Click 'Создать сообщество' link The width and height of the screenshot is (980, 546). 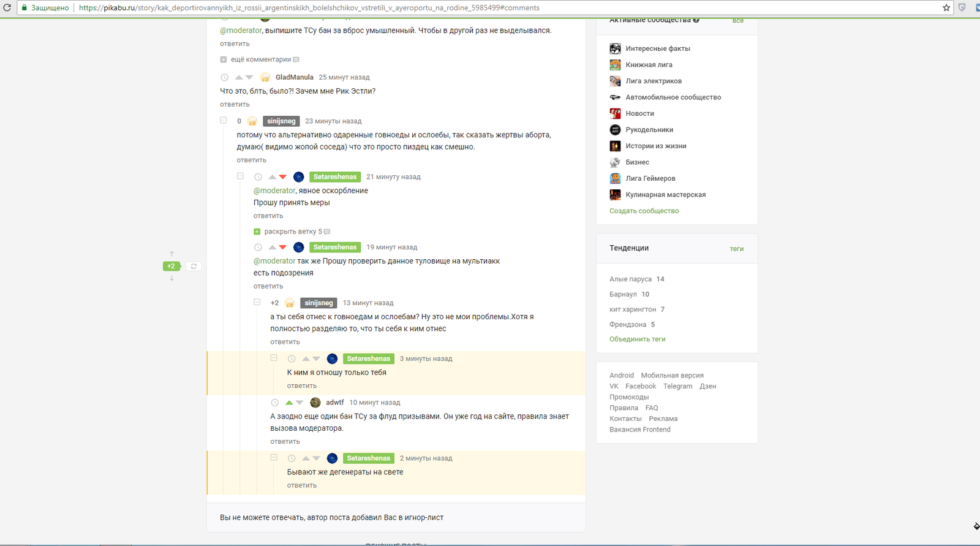(x=644, y=211)
